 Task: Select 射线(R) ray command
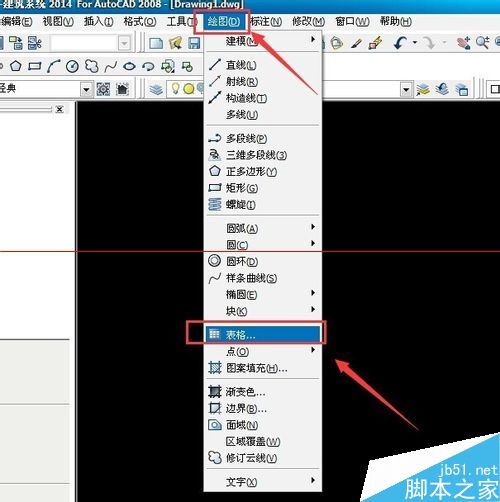pyautogui.click(x=263, y=82)
